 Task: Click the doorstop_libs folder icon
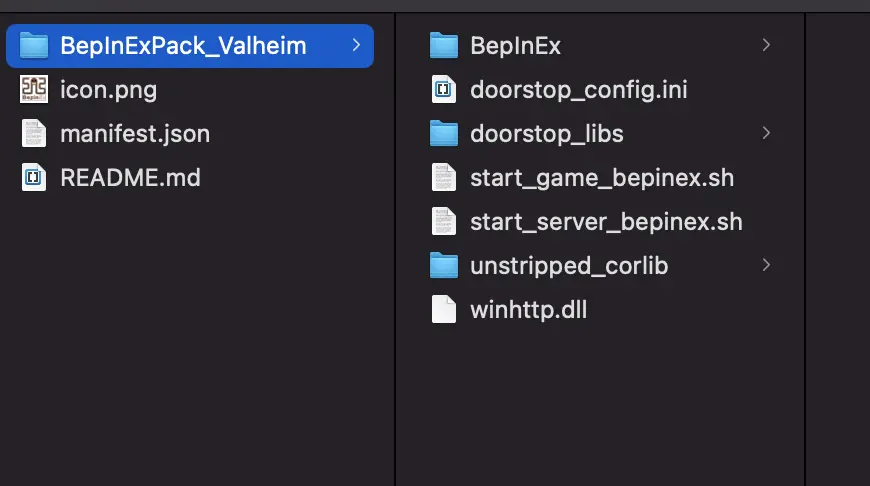click(444, 133)
